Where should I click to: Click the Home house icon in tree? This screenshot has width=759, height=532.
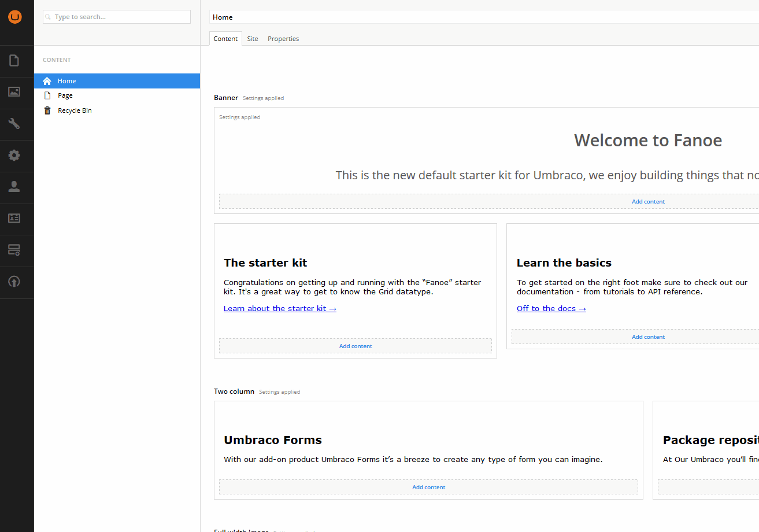[x=47, y=81]
